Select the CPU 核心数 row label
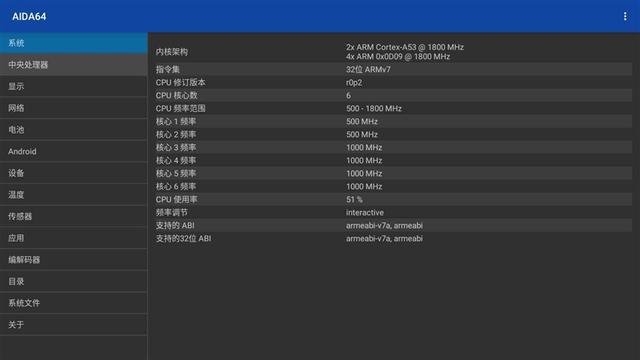Image resolution: width=640 pixels, height=360 pixels. 176,96
